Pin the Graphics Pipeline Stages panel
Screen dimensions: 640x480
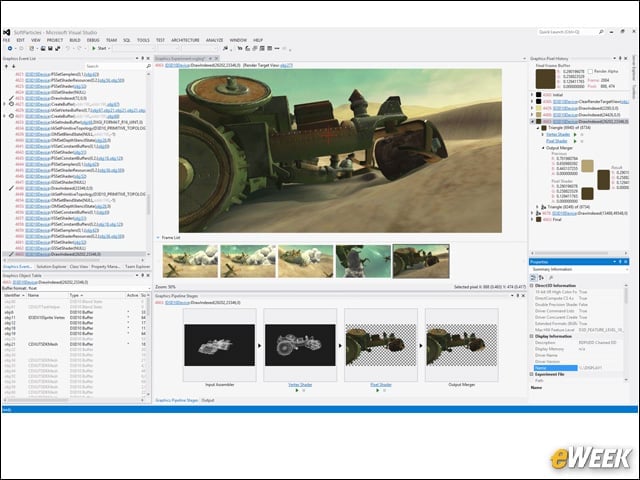point(518,296)
